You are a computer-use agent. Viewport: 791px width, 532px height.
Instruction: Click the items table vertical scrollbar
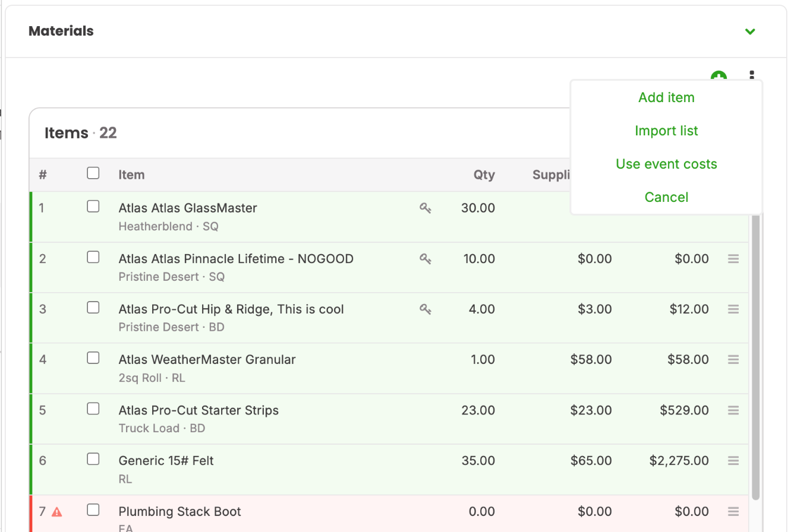pos(755,356)
